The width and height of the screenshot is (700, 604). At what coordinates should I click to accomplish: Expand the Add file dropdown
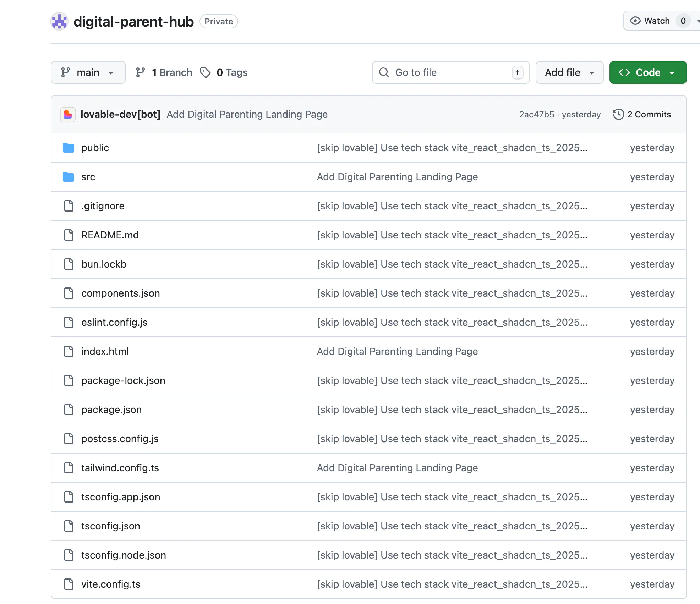click(569, 72)
